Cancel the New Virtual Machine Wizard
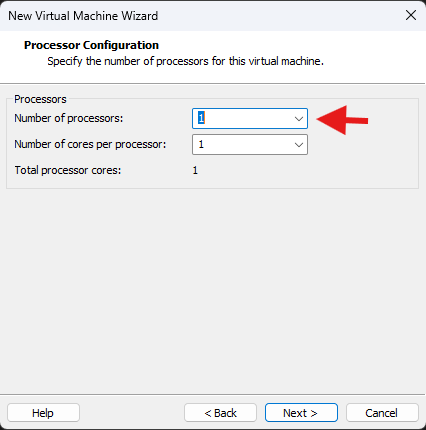 (x=382, y=413)
